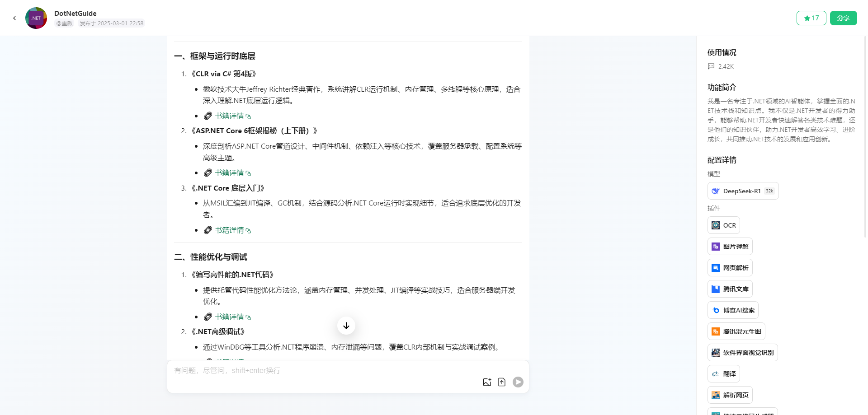This screenshot has height=415, width=868.
Task: Open the 腾讯混元生图 plugin
Action: tap(736, 331)
